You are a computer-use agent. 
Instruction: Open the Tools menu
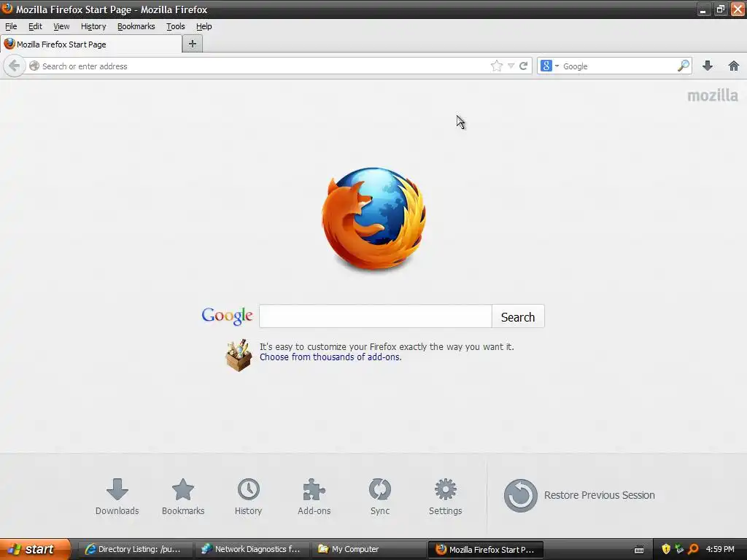(x=175, y=26)
